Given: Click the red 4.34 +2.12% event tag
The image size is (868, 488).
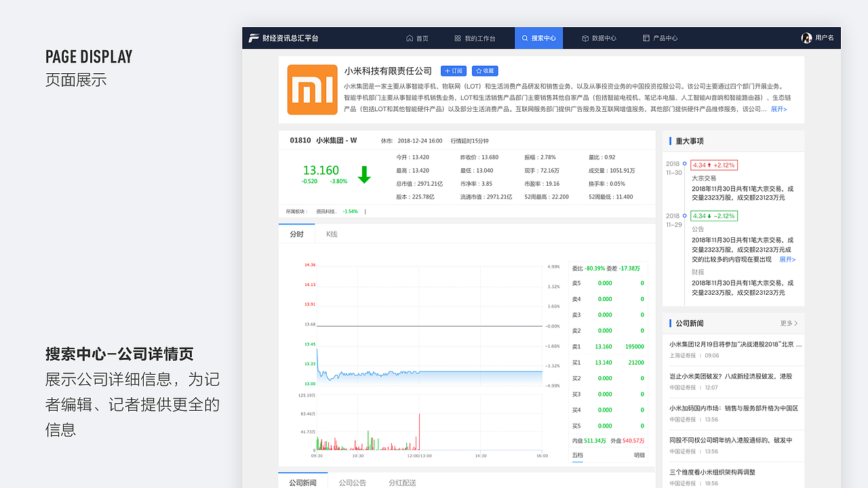Looking at the screenshot, I should [713, 165].
